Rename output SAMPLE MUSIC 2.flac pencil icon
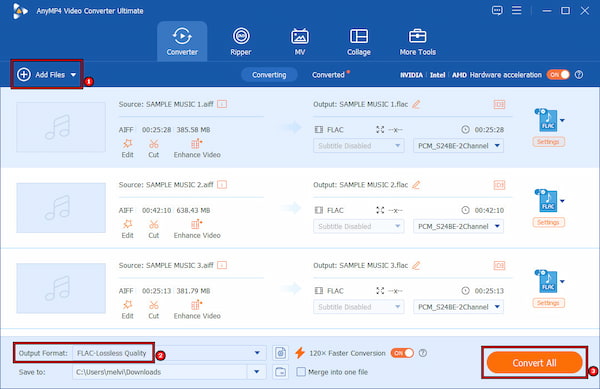This screenshot has width=600, height=389. click(416, 185)
